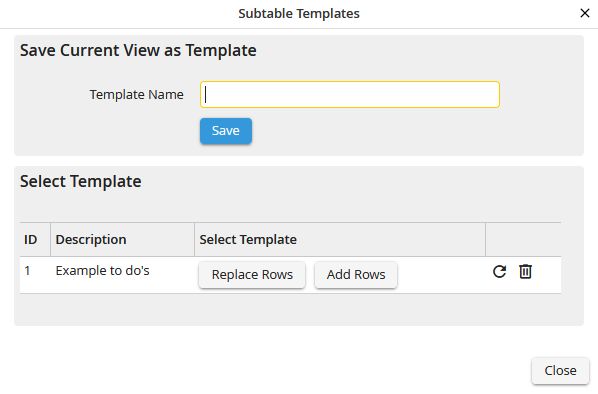The image size is (598, 394).
Task: Click the Select Template section heading
Action: coord(80,181)
